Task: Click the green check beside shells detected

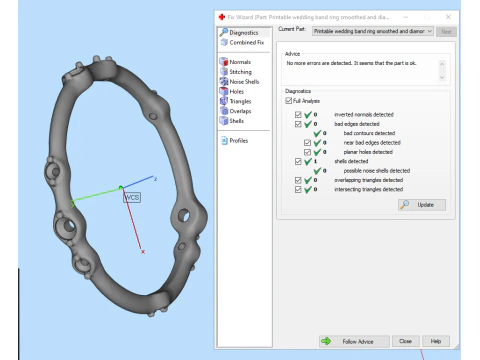Action: 308,161
